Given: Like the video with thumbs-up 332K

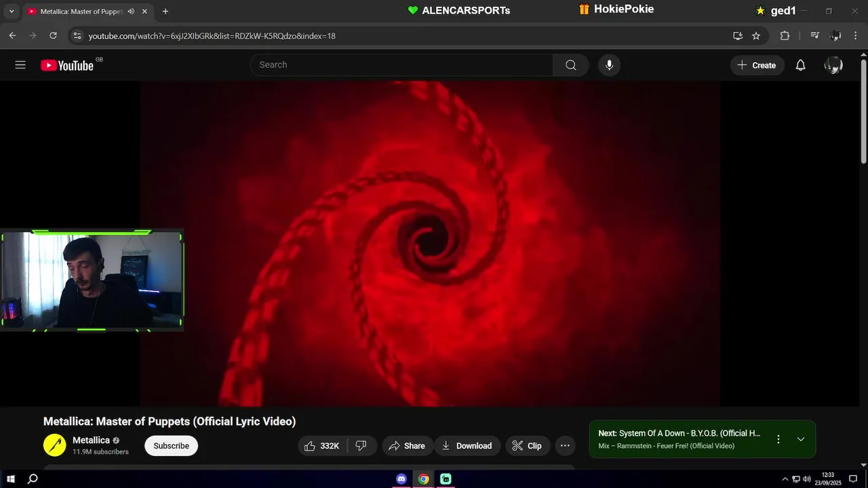Looking at the screenshot, I should pos(322,446).
